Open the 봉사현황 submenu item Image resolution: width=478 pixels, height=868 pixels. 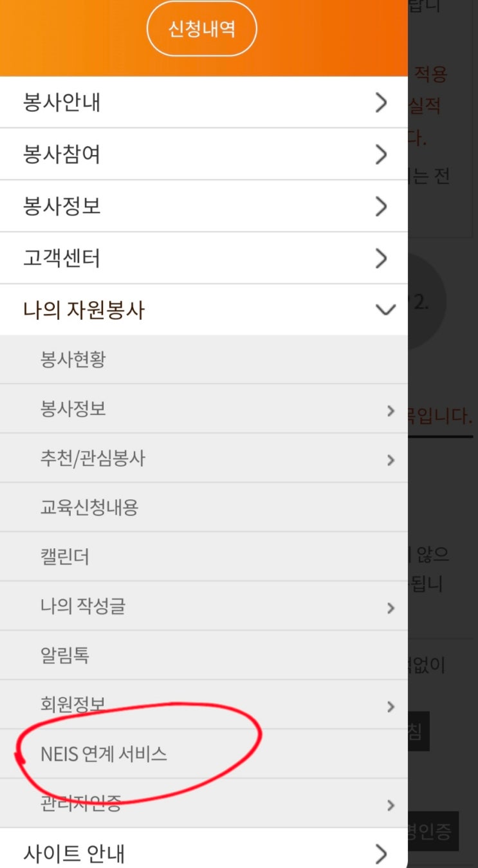(x=73, y=359)
